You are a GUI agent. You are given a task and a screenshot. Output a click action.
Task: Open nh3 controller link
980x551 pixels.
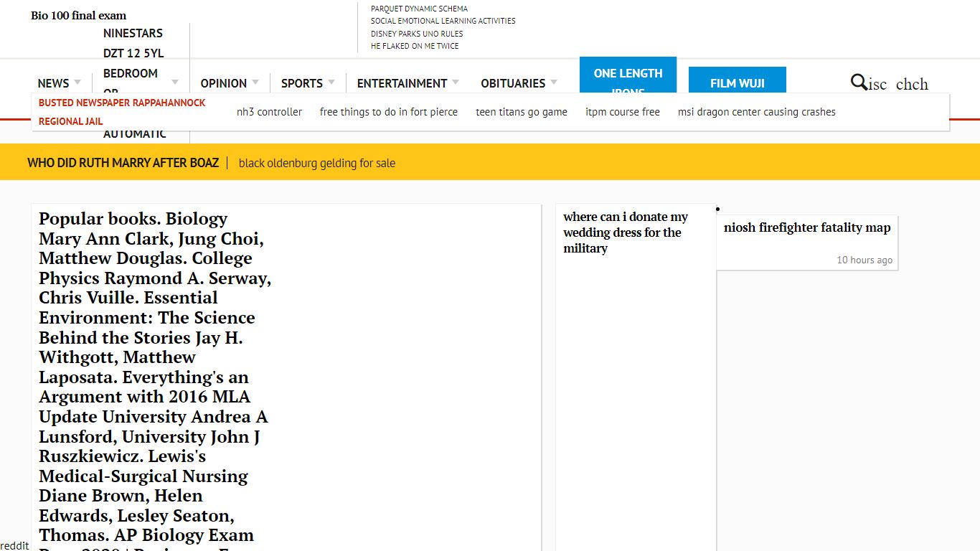(269, 112)
